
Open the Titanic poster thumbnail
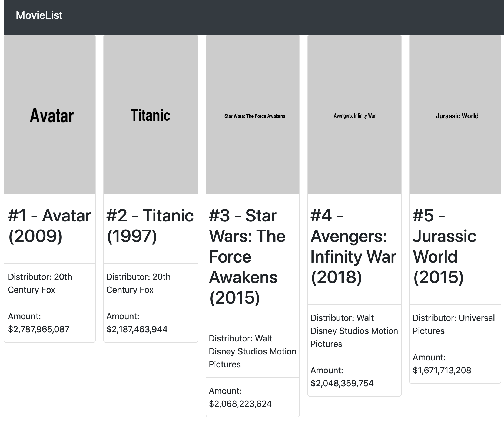[x=151, y=115]
